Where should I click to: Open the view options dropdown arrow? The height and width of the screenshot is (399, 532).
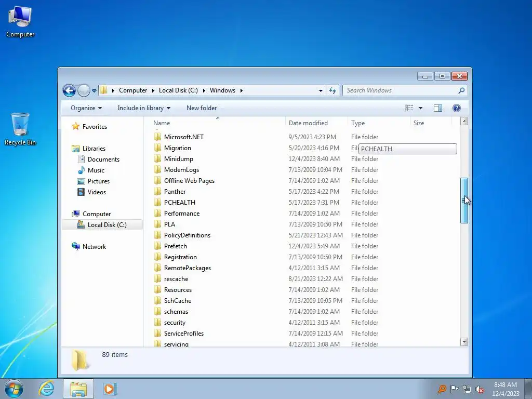click(x=420, y=108)
